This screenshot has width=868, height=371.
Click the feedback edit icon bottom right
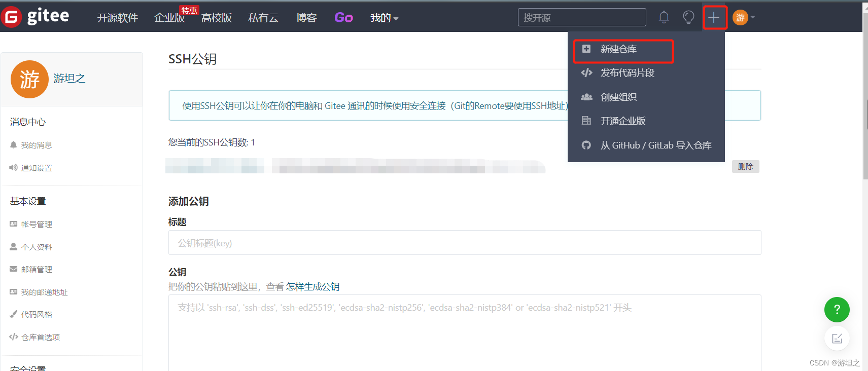[837, 338]
